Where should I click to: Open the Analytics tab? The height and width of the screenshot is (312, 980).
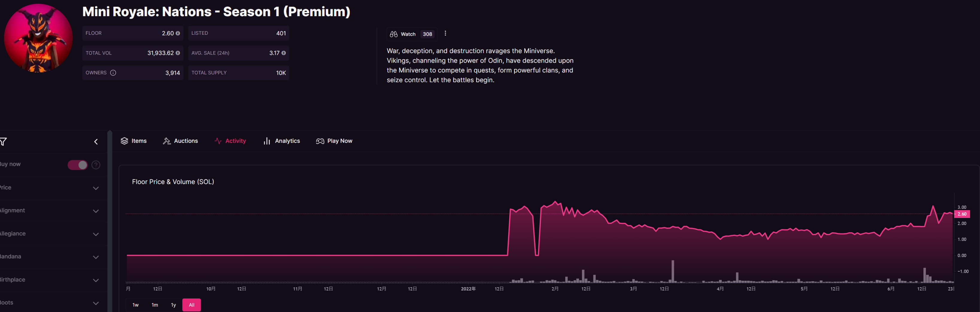tap(282, 141)
